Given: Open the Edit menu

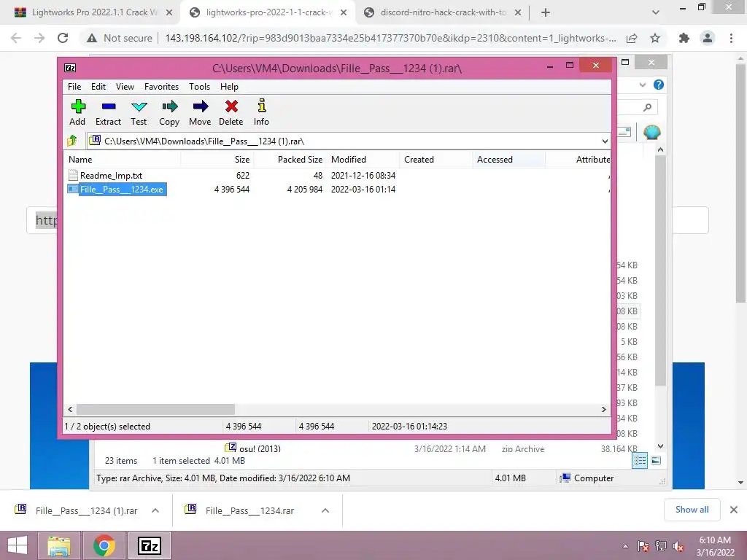Looking at the screenshot, I should click(98, 87).
